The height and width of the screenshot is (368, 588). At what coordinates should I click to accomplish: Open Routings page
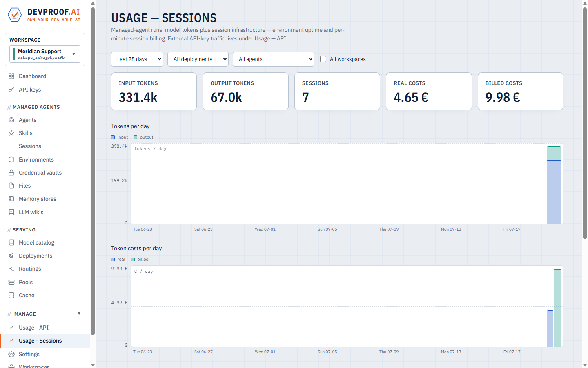tap(45, 269)
